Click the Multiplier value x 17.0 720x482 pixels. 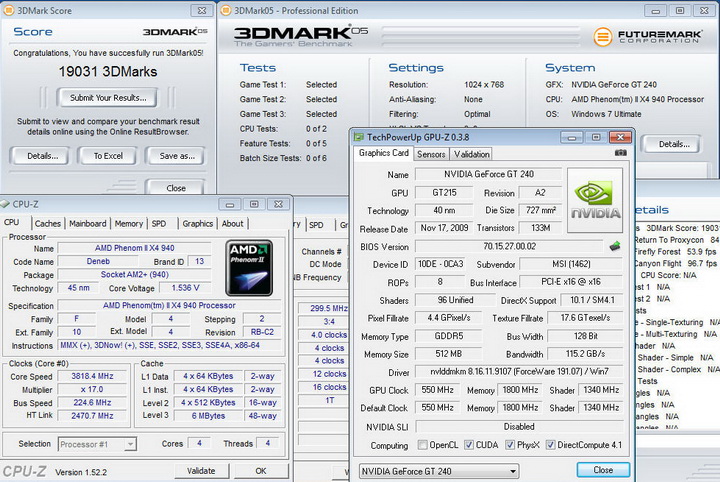tap(92, 389)
